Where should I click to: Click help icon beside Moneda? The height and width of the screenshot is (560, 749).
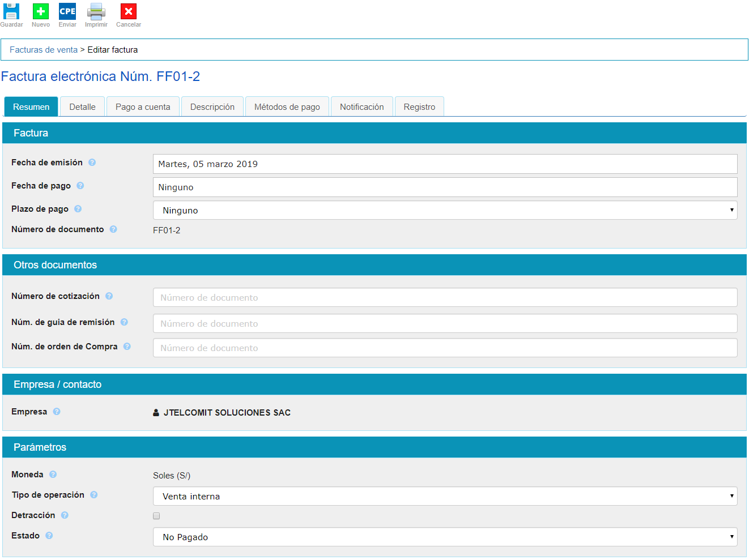click(x=53, y=474)
